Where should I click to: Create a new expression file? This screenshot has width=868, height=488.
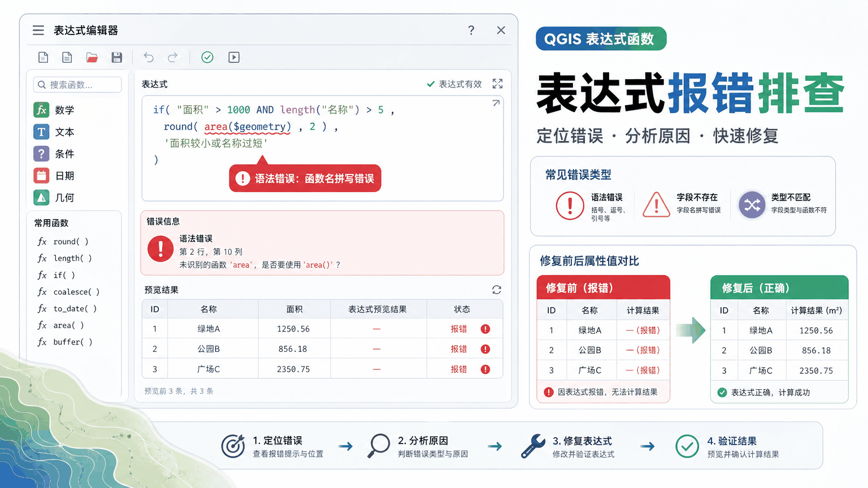pyautogui.click(x=43, y=57)
